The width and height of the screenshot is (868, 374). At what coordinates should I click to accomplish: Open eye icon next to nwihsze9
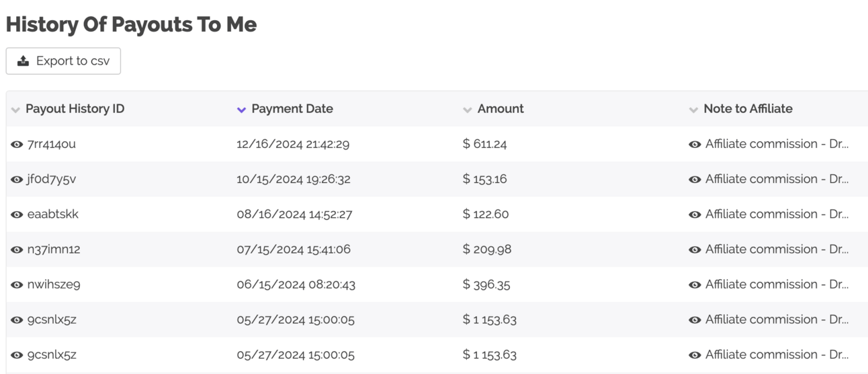tap(17, 285)
